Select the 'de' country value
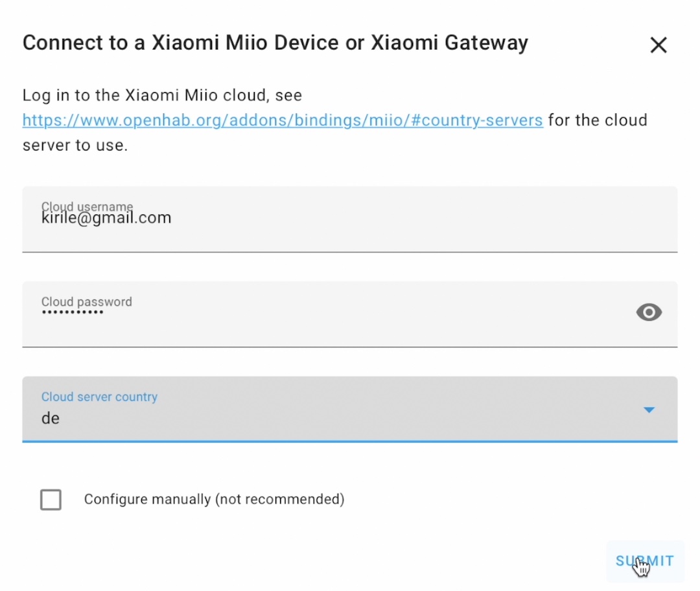The height and width of the screenshot is (591, 700). (51, 419)
